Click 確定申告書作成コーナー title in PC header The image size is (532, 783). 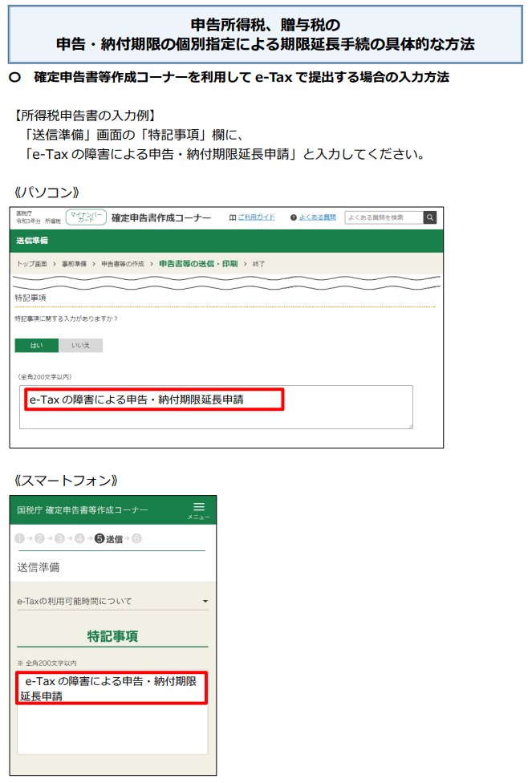pos(161,217)
